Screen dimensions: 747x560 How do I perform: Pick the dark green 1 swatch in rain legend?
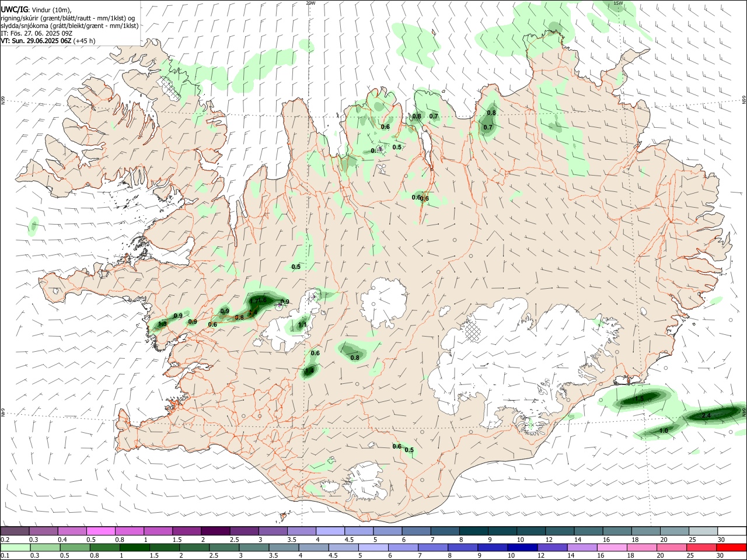click(134, 548)
